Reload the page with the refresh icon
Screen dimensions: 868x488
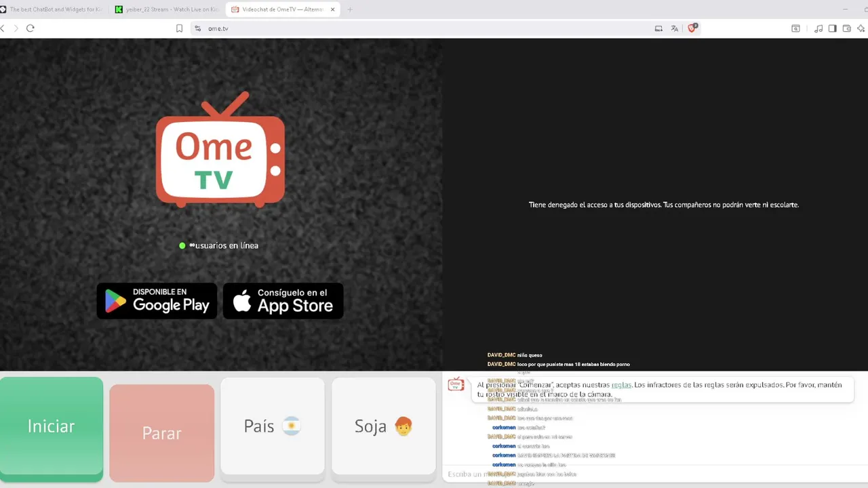tap(30, 28)
